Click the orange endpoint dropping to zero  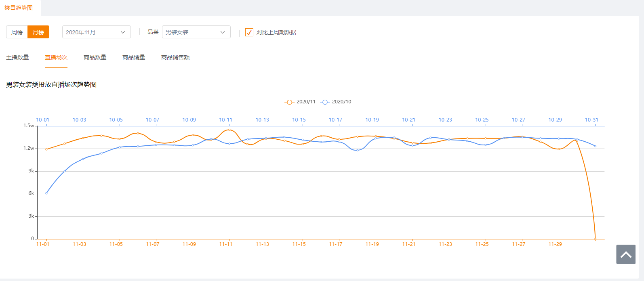pos(595,239)
